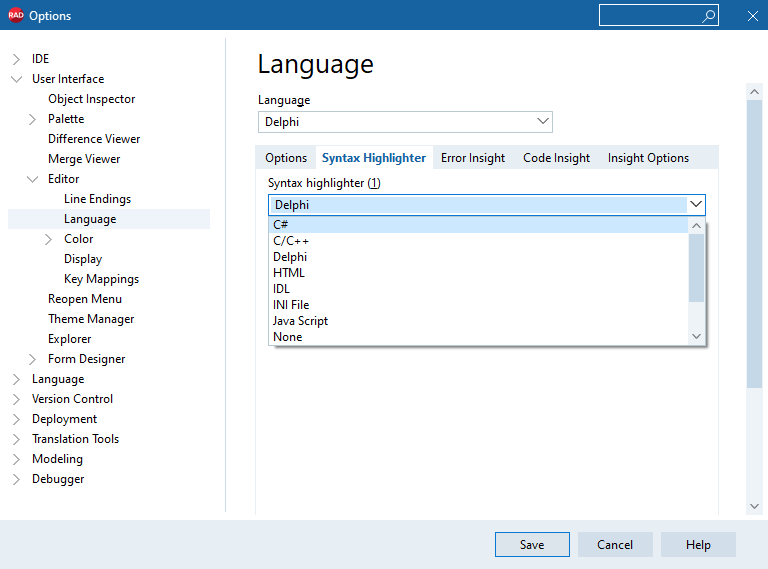Open Display settings page

coord(83,259)
